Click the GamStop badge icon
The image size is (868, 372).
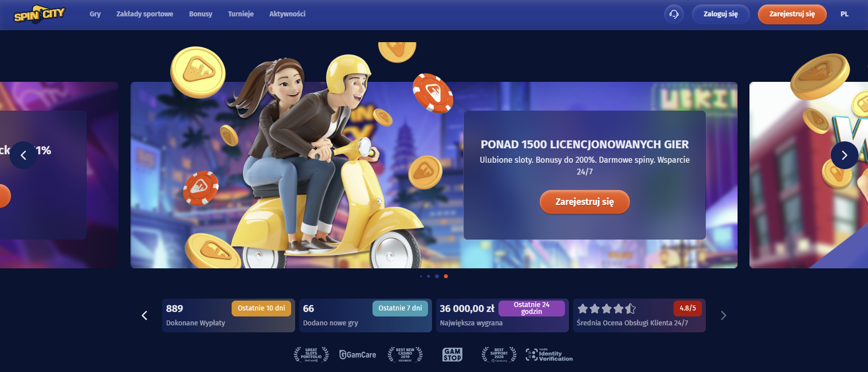[452, 354]
